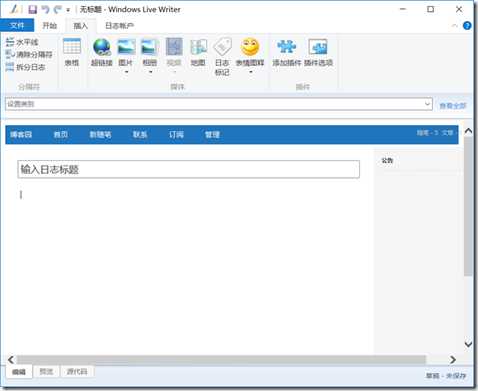Expand the emoticon dropdown arrow
Screen dimensions: 478x391
[x=250, y=72]
